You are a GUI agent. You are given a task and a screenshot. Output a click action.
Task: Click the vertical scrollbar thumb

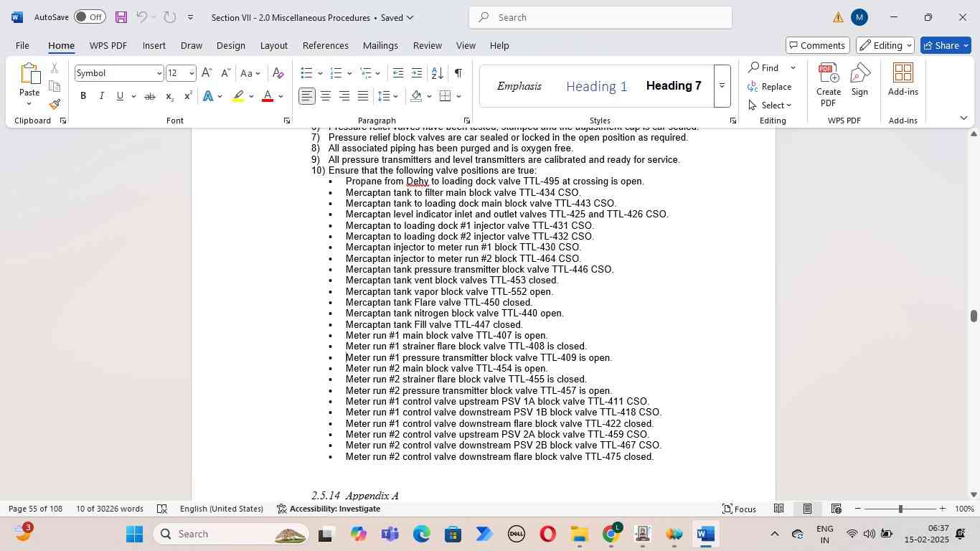click(974, 316)
